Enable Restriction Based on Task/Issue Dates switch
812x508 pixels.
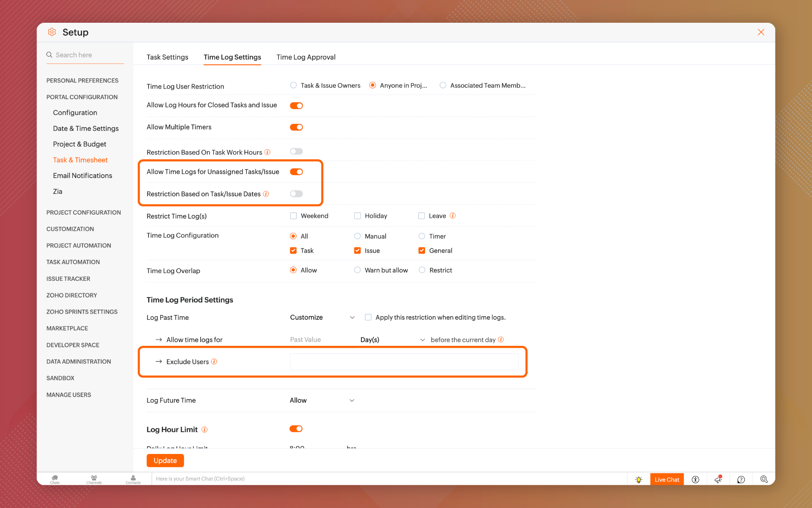coord(296,194)
